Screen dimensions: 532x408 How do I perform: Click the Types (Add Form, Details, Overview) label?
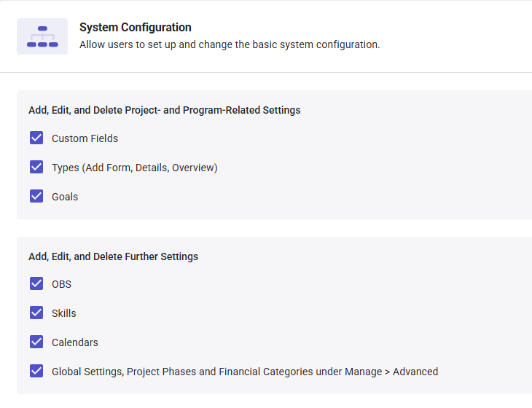coord(134,168)
